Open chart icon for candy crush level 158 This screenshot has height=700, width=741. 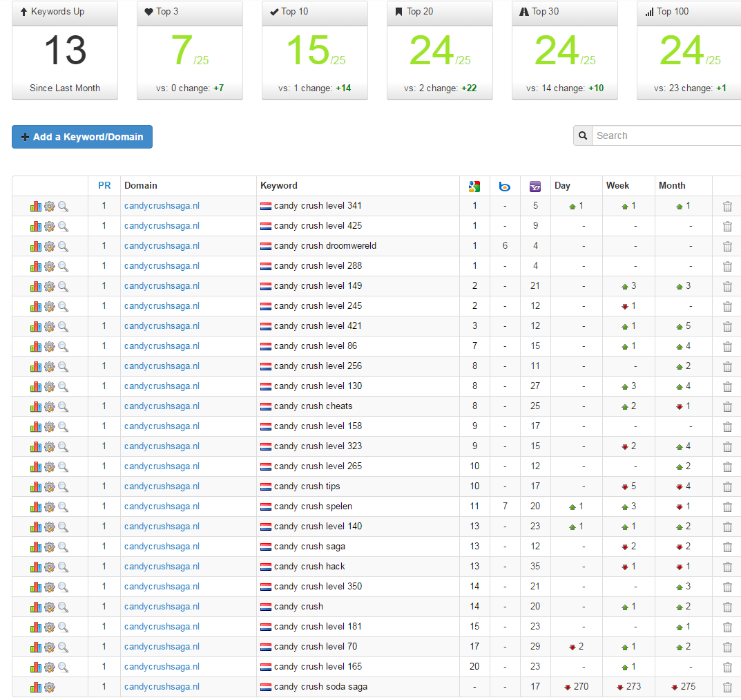(35, 426)
